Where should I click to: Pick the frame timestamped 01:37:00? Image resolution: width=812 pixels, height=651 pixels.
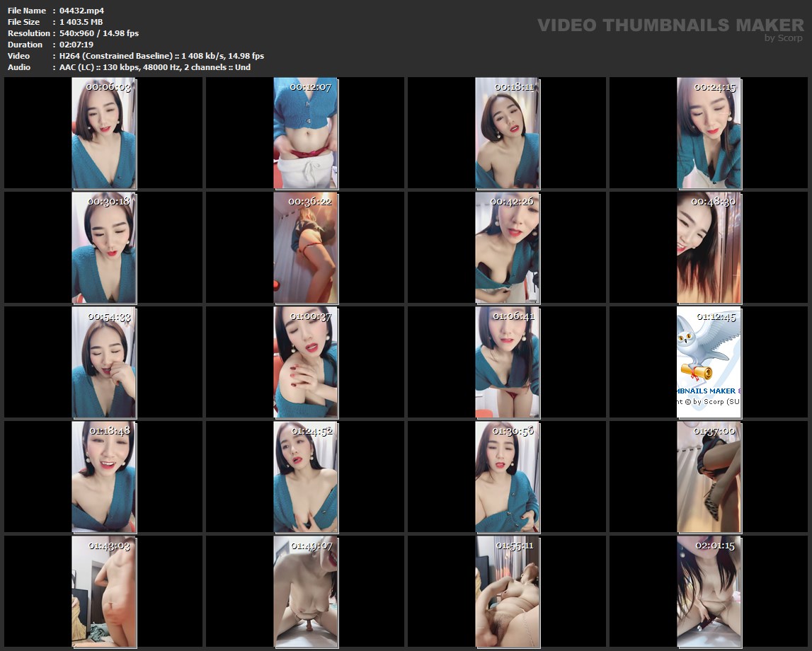tap(709, 477)
